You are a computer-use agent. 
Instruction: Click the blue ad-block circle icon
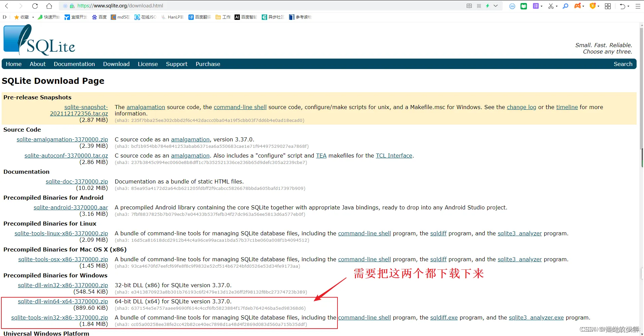[x=512, y=6]
